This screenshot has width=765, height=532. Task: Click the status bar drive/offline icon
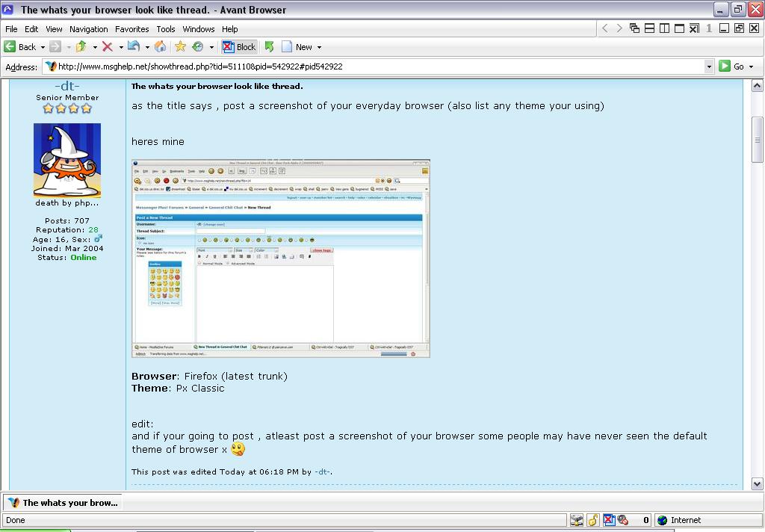tap(577, 520)
